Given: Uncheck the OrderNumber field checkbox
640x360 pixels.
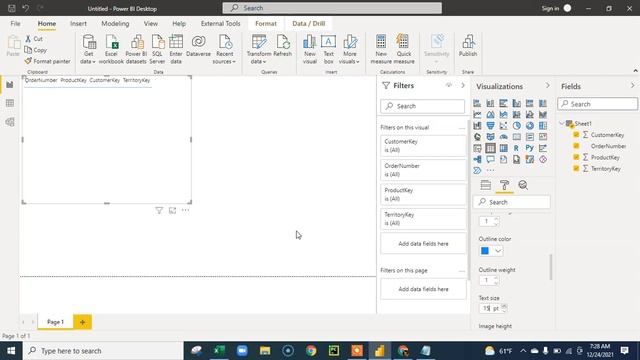Looking at the screenshot, I should click(576, 146).
